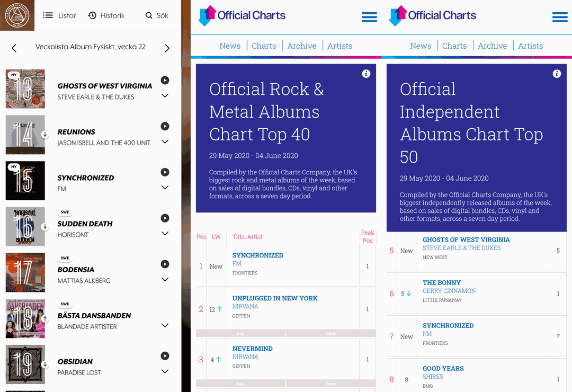
Task: Open the Charts navigation item
Action: click(263, 46)
